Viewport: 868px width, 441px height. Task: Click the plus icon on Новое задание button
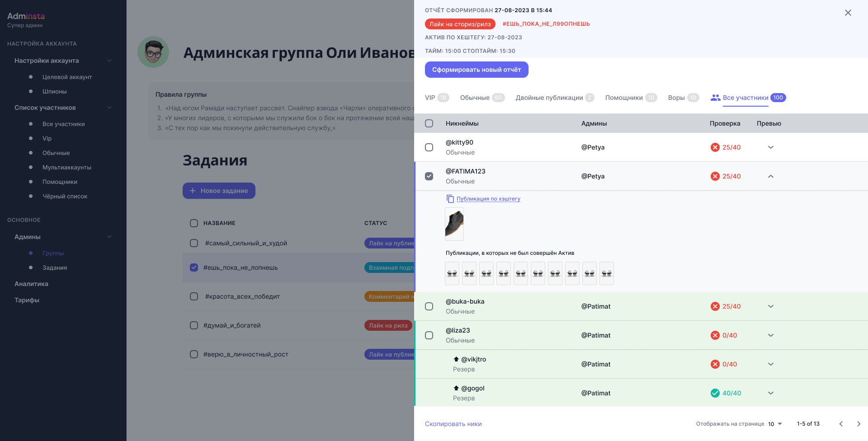click(193, 191)
